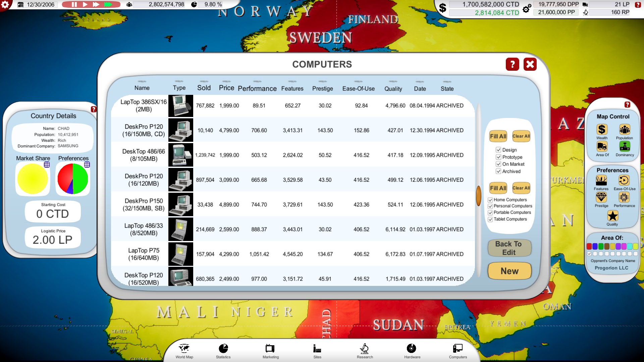Uncheck the Prototype filter
The width and height of the screenshot is (644, 362).
(498, 157)
